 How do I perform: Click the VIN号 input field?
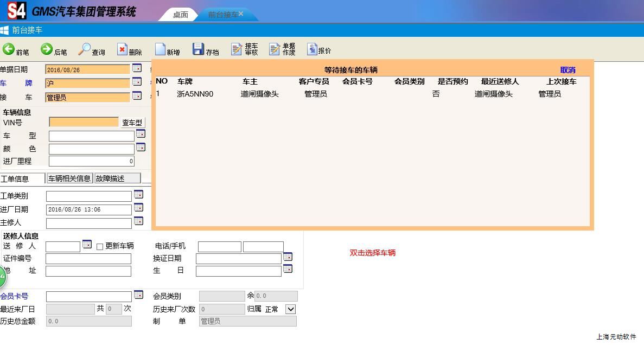[x=84, y=123]
